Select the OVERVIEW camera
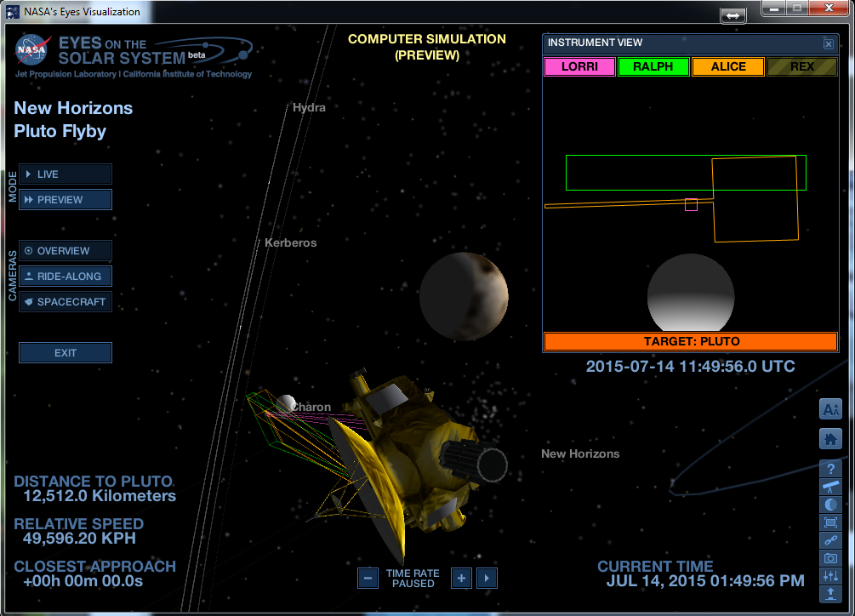This screenshot has height=616, width=855. point(66,251)
